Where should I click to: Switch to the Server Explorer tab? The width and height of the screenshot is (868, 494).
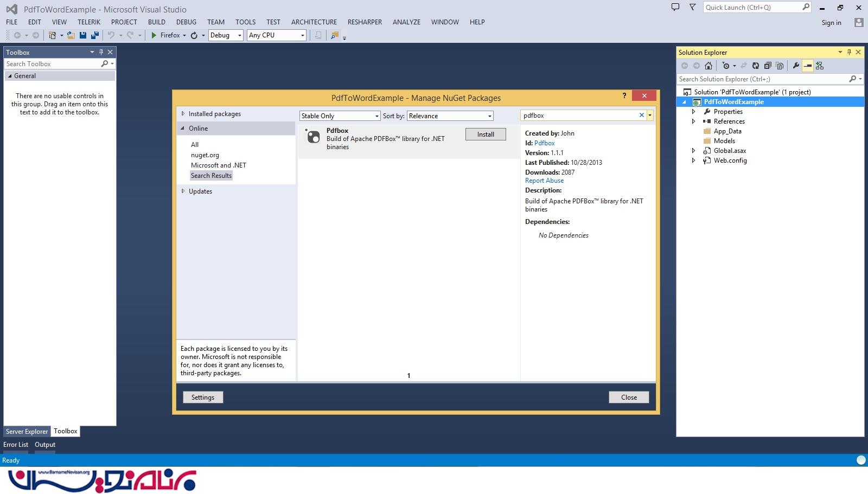click(27, 432)
